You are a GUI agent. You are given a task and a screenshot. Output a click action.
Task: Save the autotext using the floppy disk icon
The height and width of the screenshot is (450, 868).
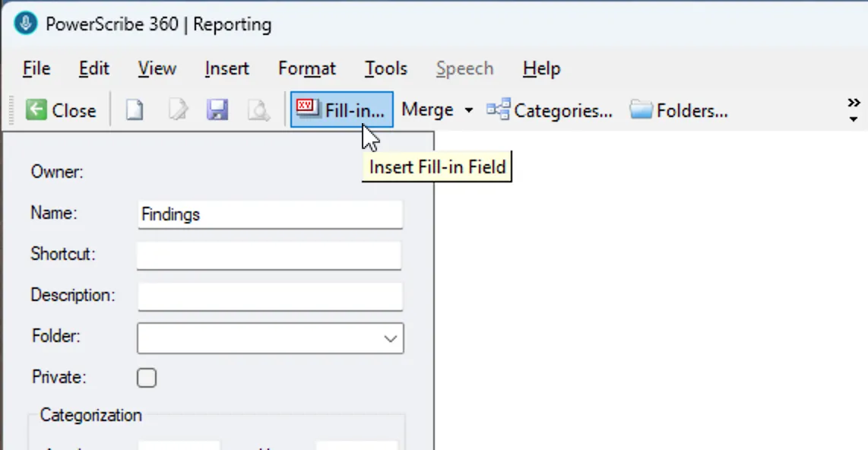coord(217,109)
